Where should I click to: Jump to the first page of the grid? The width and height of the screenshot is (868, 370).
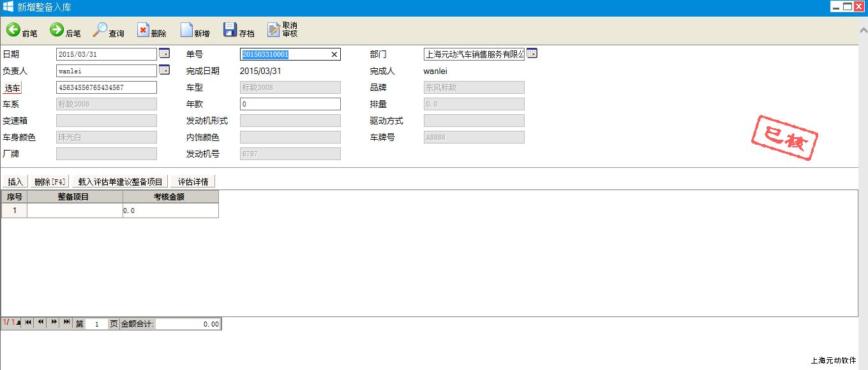point(28,323)
